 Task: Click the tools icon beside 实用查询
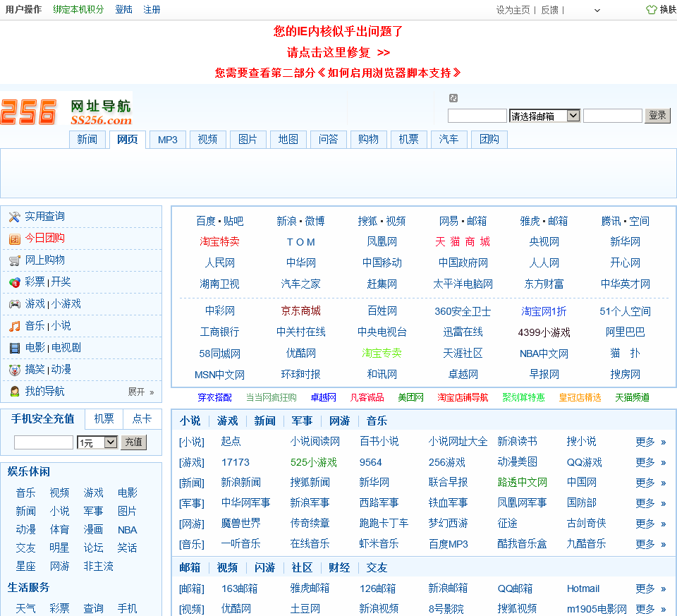(x=14, y=217)
